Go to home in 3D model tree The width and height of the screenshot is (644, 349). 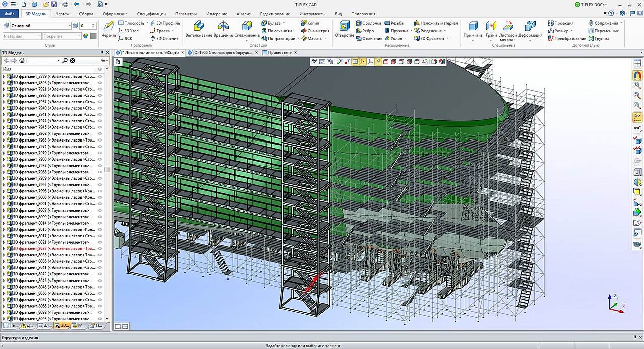[x=22, y=61]
